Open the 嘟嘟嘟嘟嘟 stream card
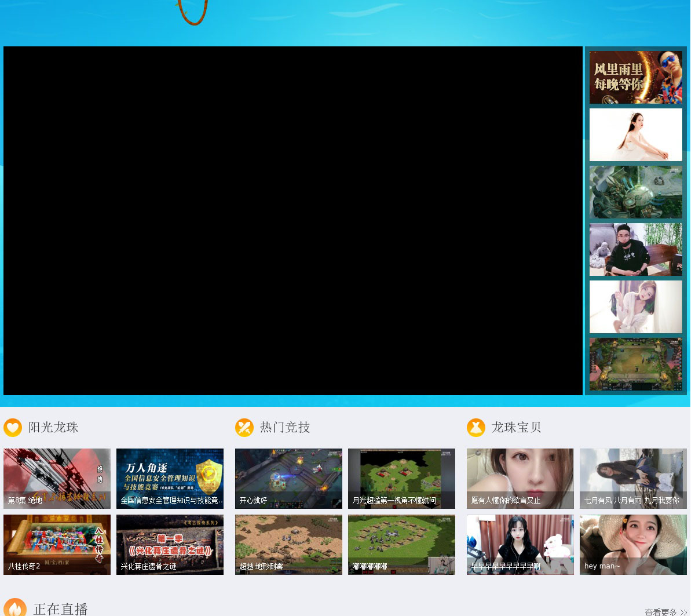Image resolution: width=695 pixels, height=616 pixels. (x=401, y=545)
